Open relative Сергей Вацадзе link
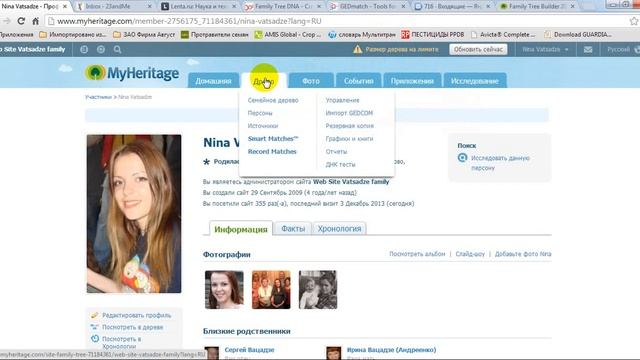 tap(249, 350)
